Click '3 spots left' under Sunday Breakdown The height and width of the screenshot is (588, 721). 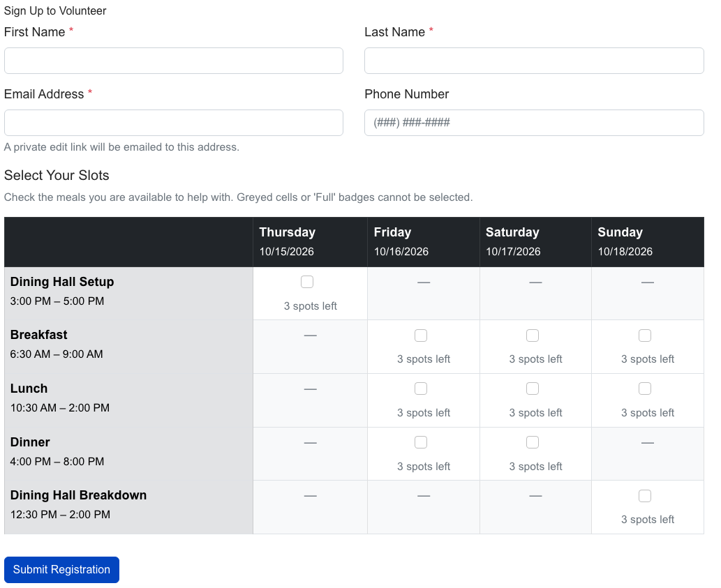(648, 520)
